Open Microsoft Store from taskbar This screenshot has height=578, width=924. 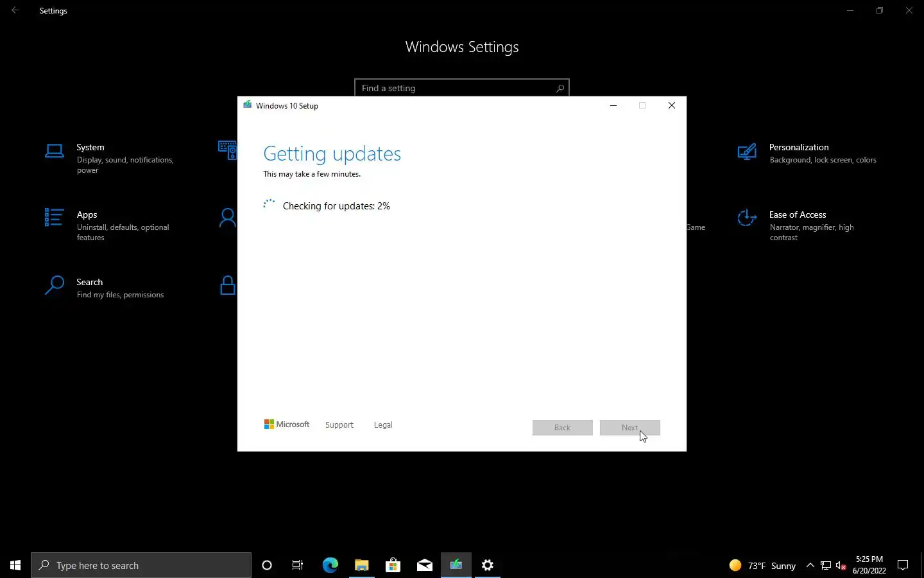click(393, 565)
